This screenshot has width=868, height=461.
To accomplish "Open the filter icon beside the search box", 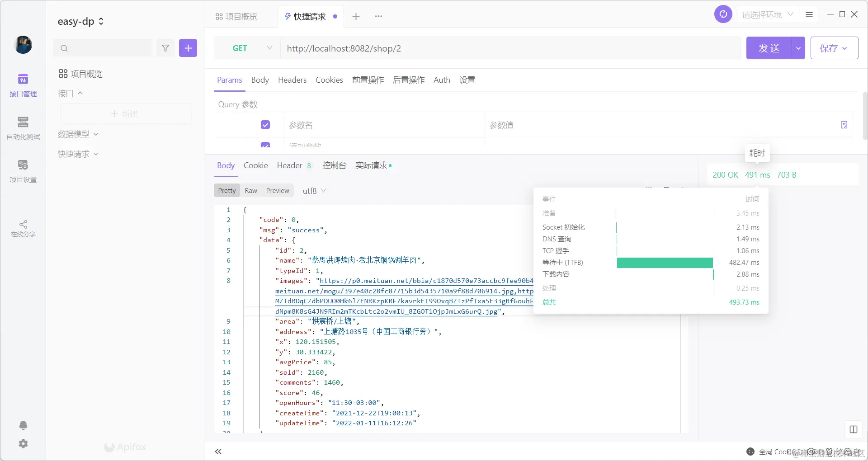I will click(165, 48).
